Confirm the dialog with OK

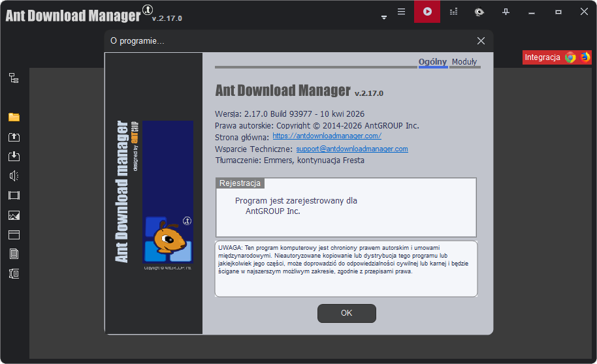click(x=346, y=313)
